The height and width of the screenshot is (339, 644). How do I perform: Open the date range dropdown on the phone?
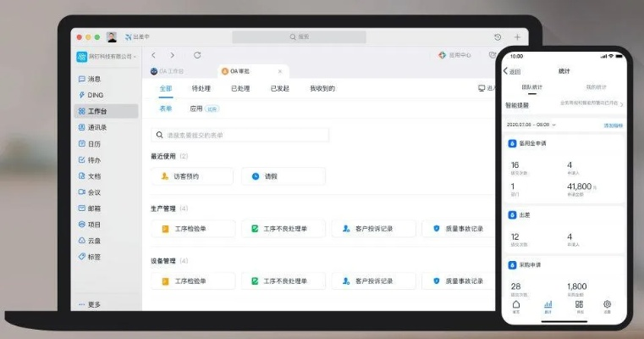coord(531,125)
